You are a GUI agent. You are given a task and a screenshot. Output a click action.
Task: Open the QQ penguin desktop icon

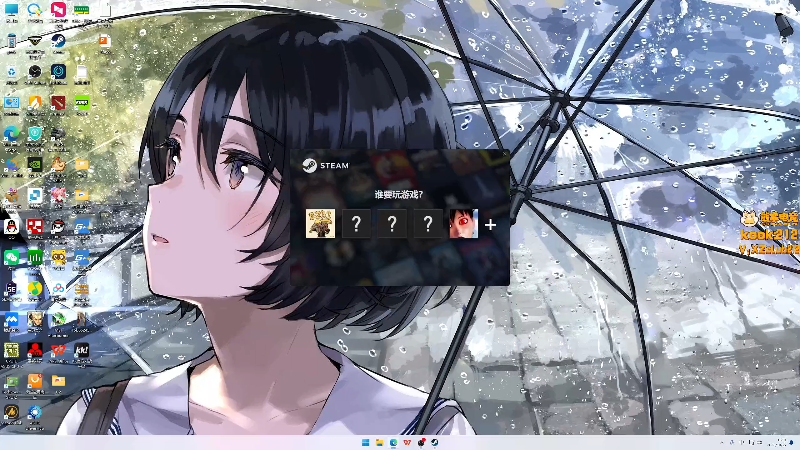click(x=11, y=226)
